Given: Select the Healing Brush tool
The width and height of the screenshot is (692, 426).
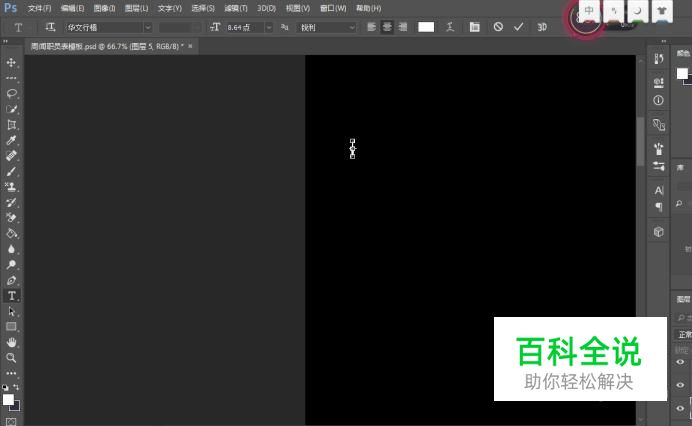Looking at the screenshot, I should 11,156.
